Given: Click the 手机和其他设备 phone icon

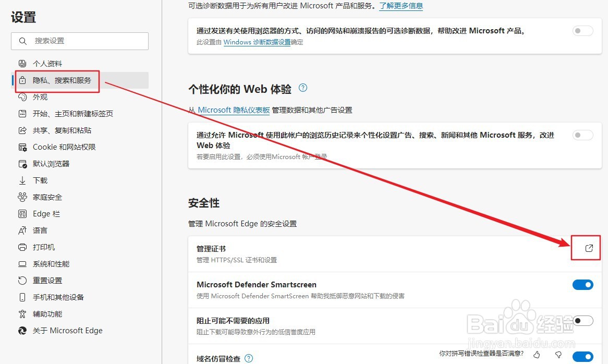Looking at the screenshot, I should (x=22, y=297).
